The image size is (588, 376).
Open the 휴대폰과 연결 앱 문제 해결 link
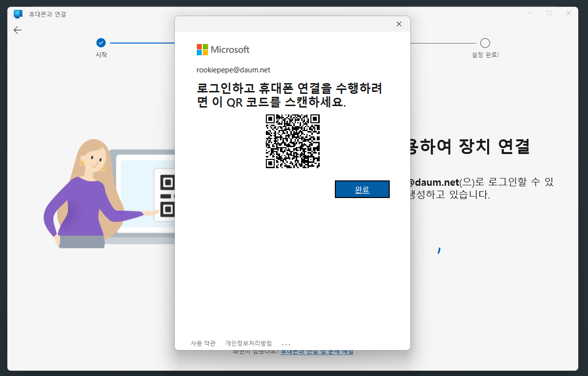[317, 352]
